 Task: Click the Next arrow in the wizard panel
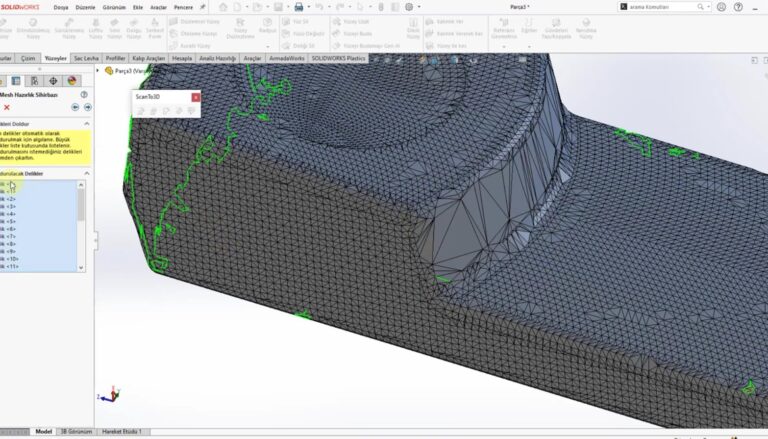[87, 107]
